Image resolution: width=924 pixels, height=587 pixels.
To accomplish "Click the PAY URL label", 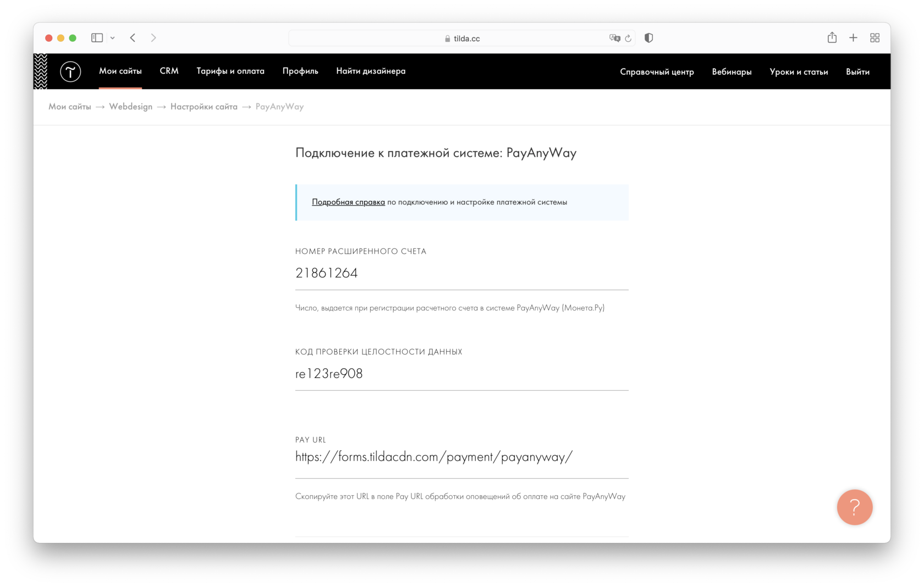I will click(x=311, y=440).
